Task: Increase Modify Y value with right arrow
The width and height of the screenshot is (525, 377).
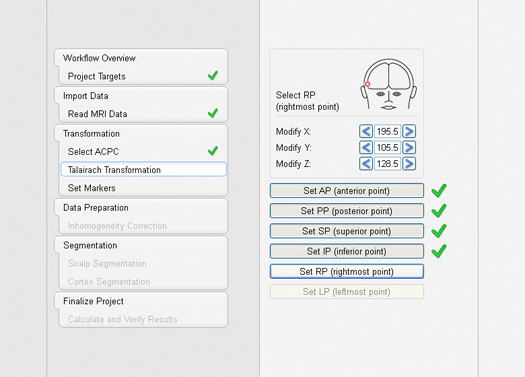Action: [409, 147]
